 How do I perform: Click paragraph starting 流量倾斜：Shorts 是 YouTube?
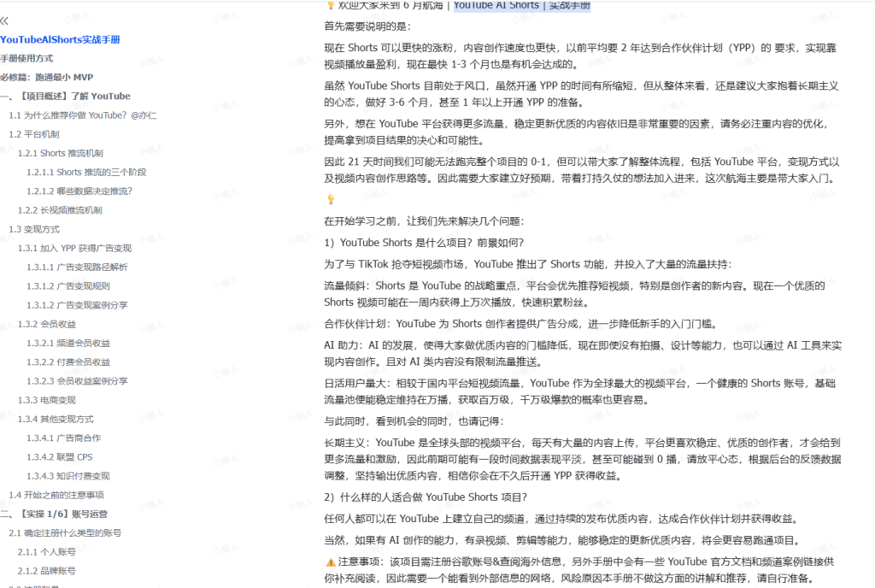(574, 294)
